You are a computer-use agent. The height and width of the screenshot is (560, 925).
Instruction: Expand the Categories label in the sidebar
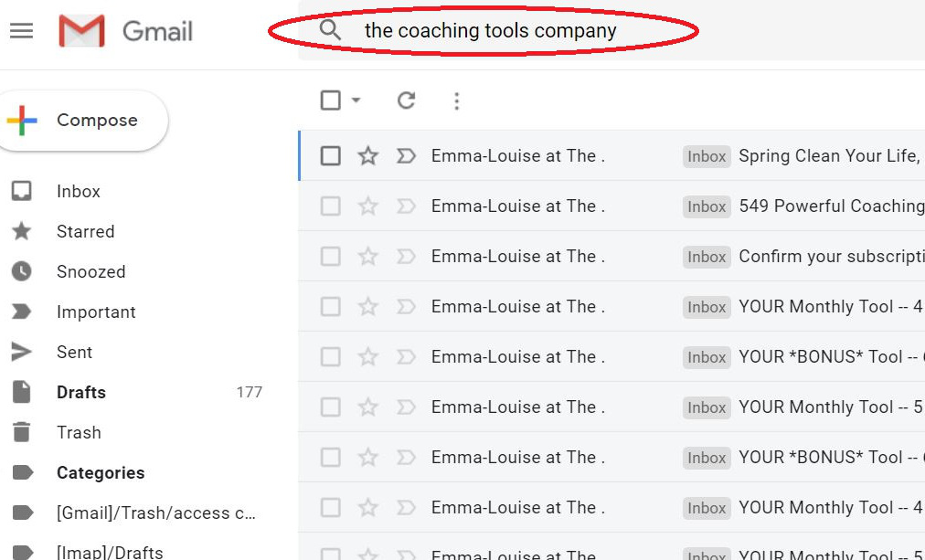pyautogui.click(x=101, y=473)
